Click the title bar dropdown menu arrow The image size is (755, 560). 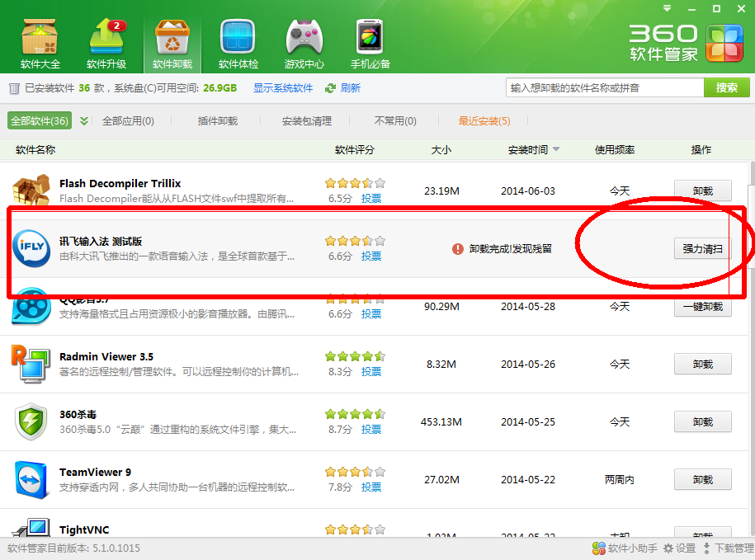667,8
